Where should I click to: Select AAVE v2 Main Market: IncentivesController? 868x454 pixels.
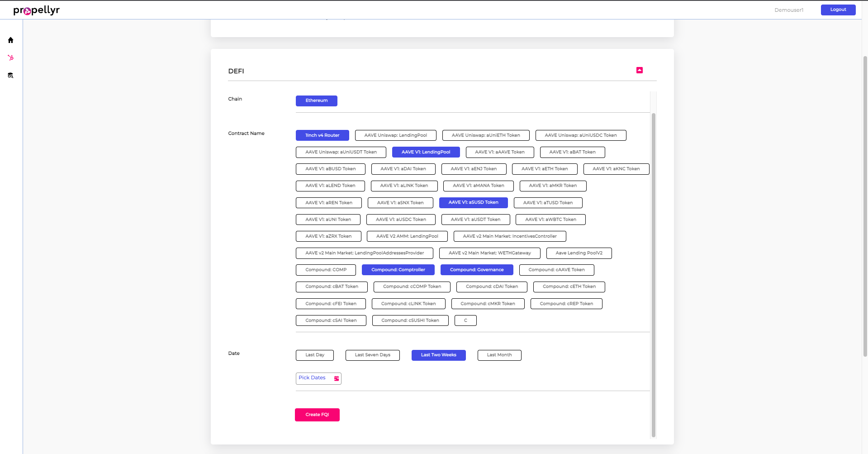click(x=510, y=236)
